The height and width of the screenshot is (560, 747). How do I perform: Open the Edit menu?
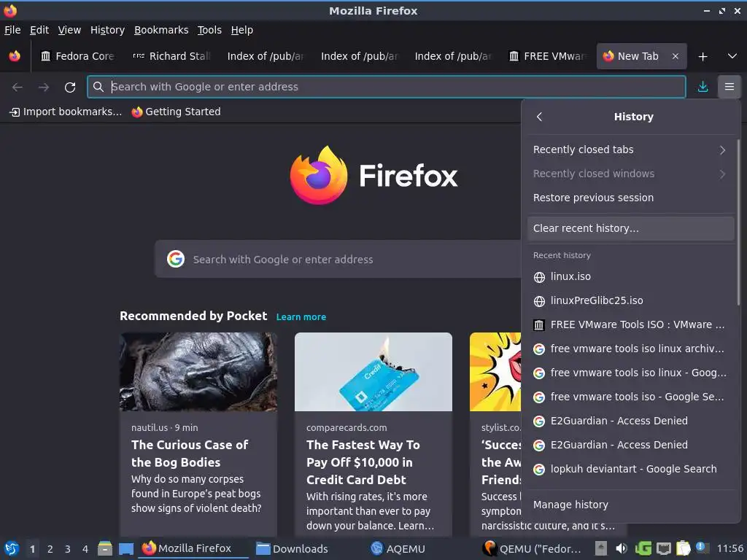click(x=39, y=30)
